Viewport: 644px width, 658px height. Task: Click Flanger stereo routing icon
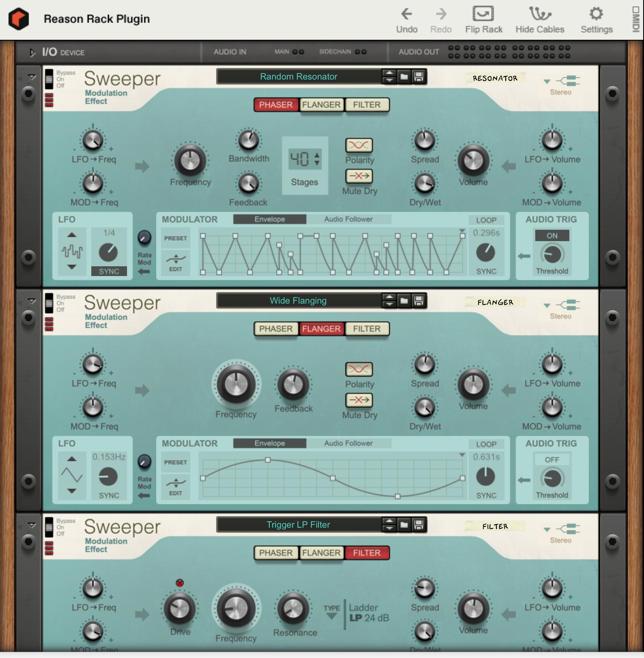[568, 305]
